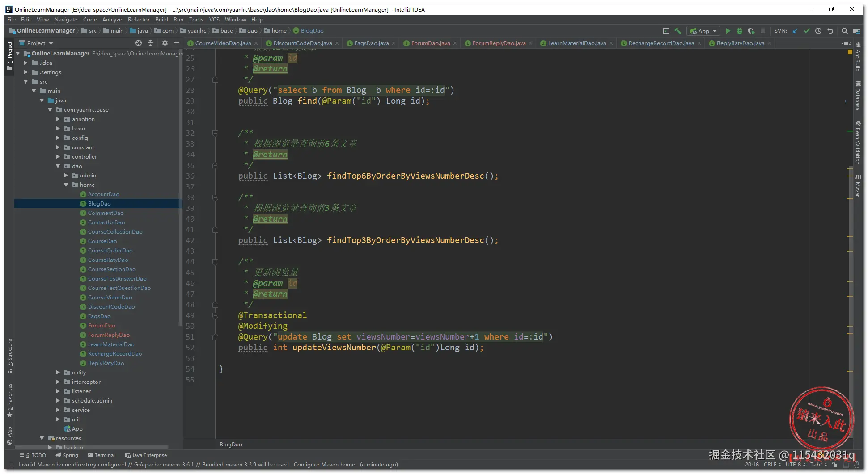Show VCS history with the clock icon

[818, 31]
